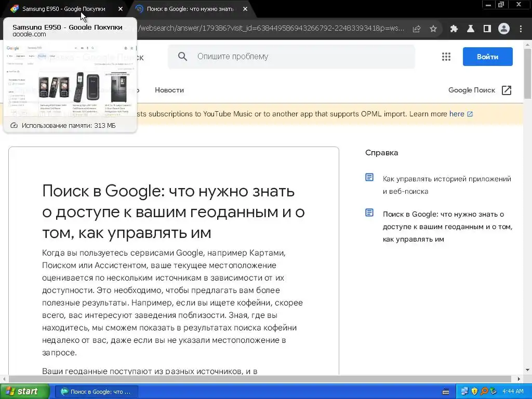Open the Windows start button
The height and width of the screenshot is (399, 532).
click(24, 392)
